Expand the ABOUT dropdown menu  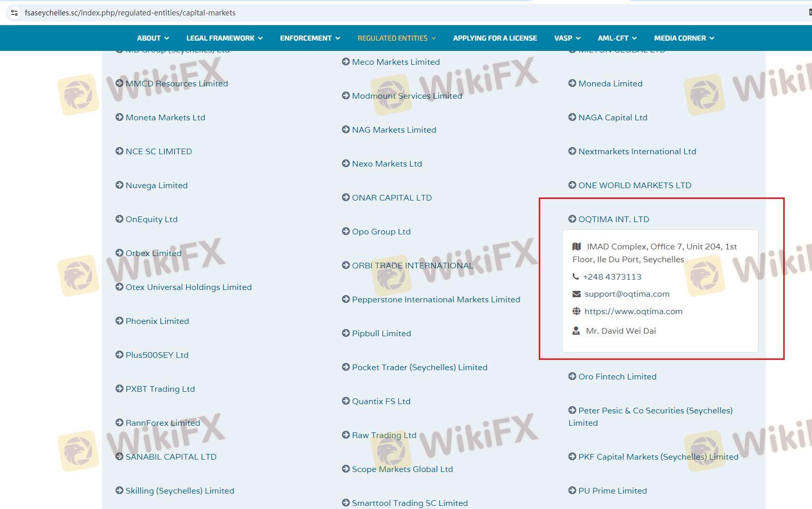point(153,38)
